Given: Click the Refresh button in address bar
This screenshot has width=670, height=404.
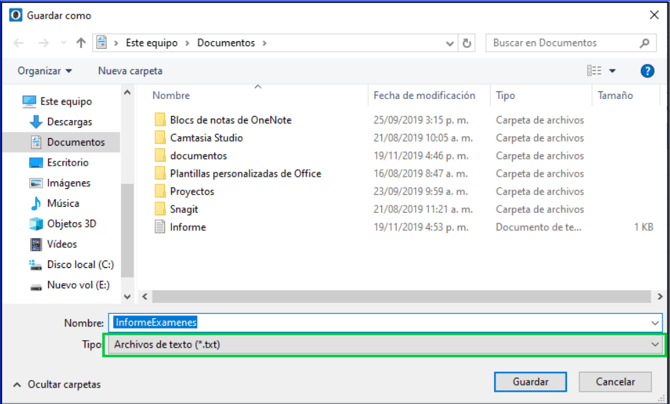Looking at the screenshot, I should [x=467, y=44].
